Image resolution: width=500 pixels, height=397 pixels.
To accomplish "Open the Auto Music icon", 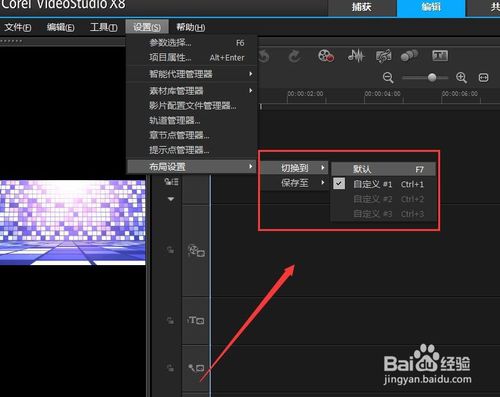I will [383, 56].
